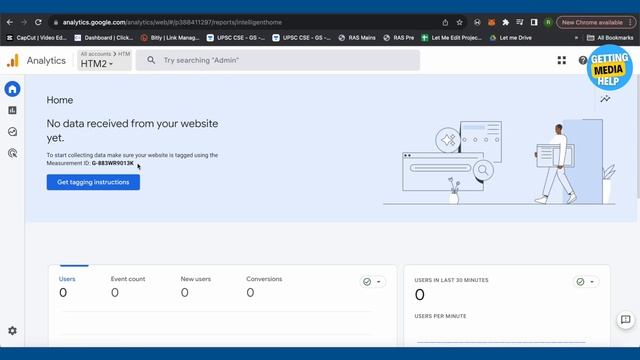Reload the page
This screenshot has width=640, height=360.
point(38,22)
